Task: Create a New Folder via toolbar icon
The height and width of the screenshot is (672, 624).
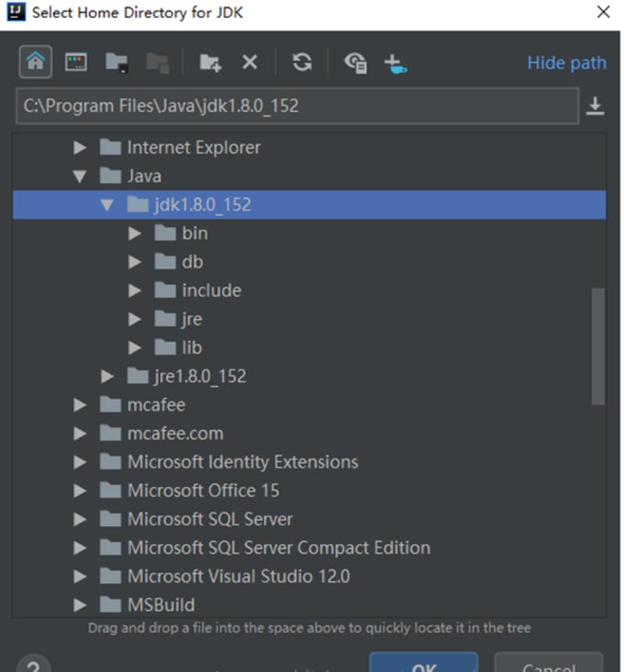Action: coord(211,62)
